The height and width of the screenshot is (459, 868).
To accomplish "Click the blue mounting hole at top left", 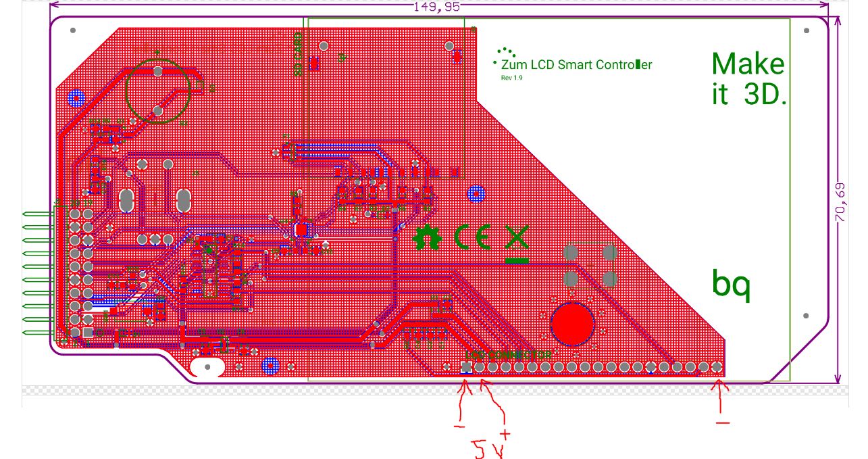I will coord(76,99).
